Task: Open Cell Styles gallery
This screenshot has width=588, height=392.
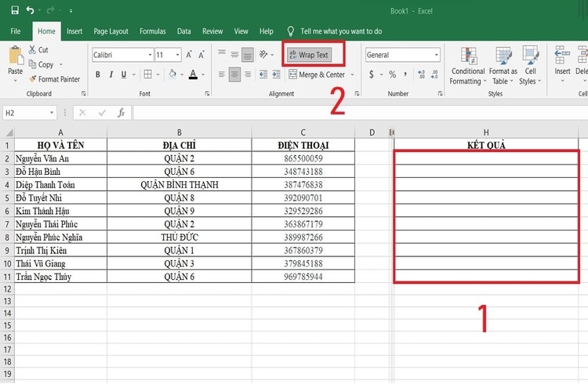Action: (530, 66)
